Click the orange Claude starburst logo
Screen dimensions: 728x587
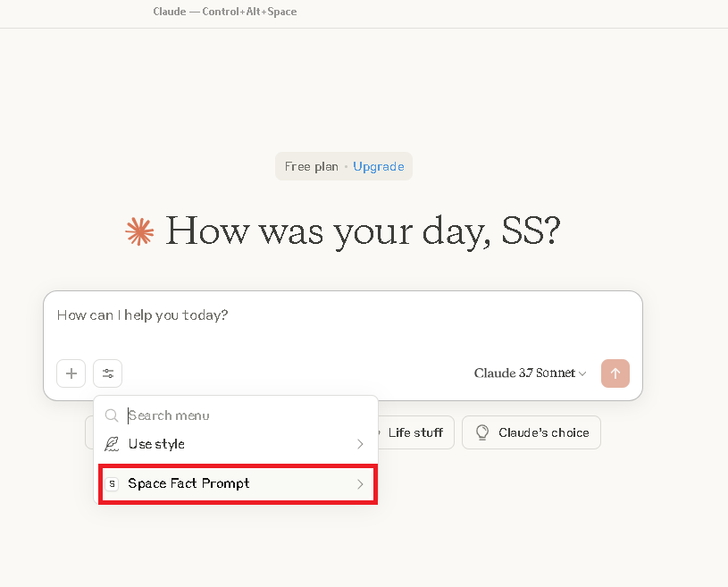[139, 231]
